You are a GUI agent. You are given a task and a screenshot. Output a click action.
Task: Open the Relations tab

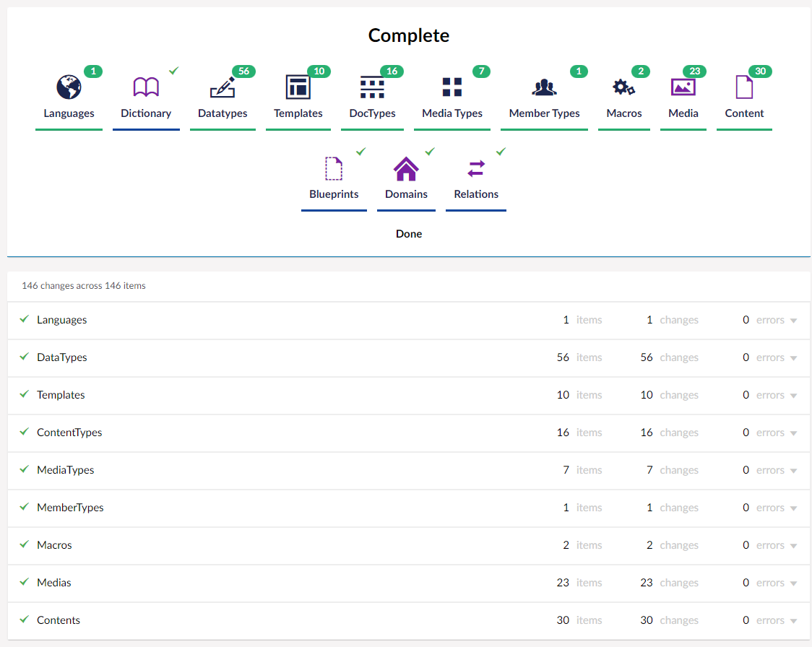pos(475,194)
